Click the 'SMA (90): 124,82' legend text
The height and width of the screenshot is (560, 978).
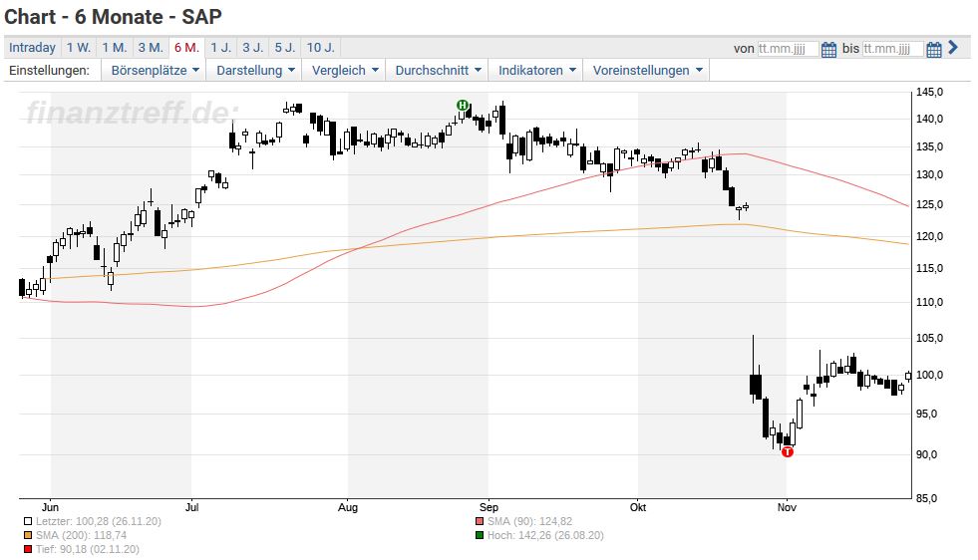click(529, 521)
